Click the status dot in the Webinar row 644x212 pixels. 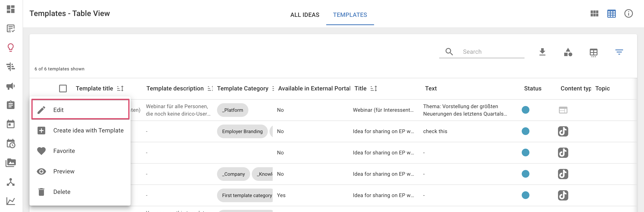point(525,110)
